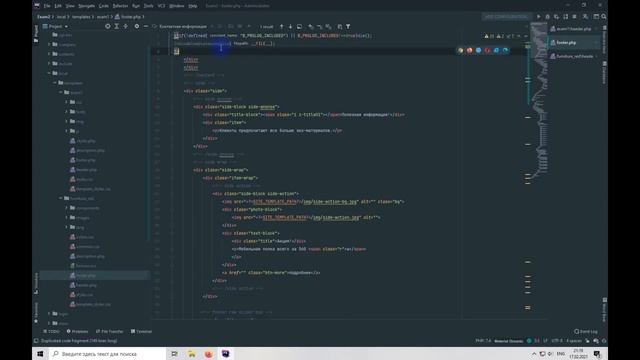Image resolution: width=640 pixels, height=360 pixels.
Task: Open Search Everywhere magnifier icon
Action: [x=604, y=17]
